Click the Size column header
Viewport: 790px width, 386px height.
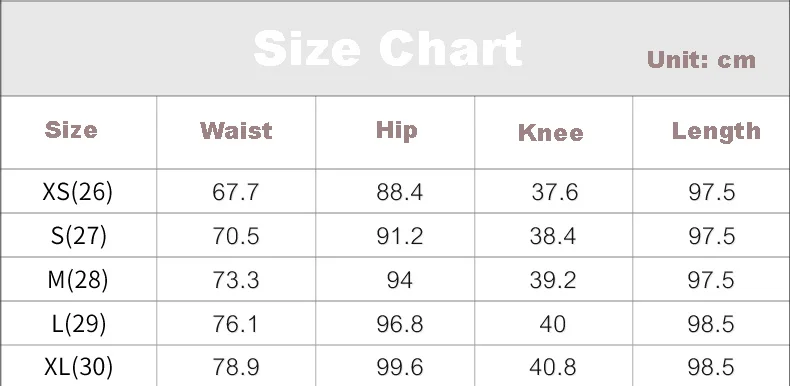[71, 130]
